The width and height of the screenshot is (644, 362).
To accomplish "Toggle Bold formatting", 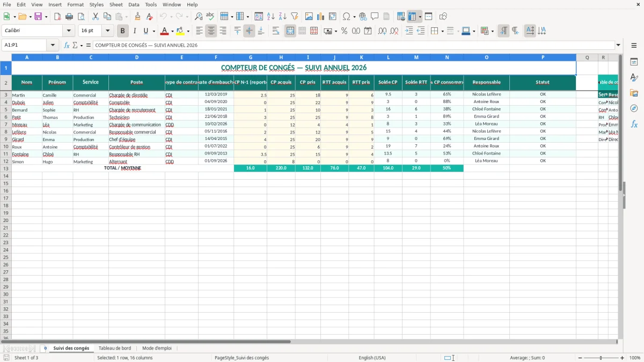I will coord(123,31).
